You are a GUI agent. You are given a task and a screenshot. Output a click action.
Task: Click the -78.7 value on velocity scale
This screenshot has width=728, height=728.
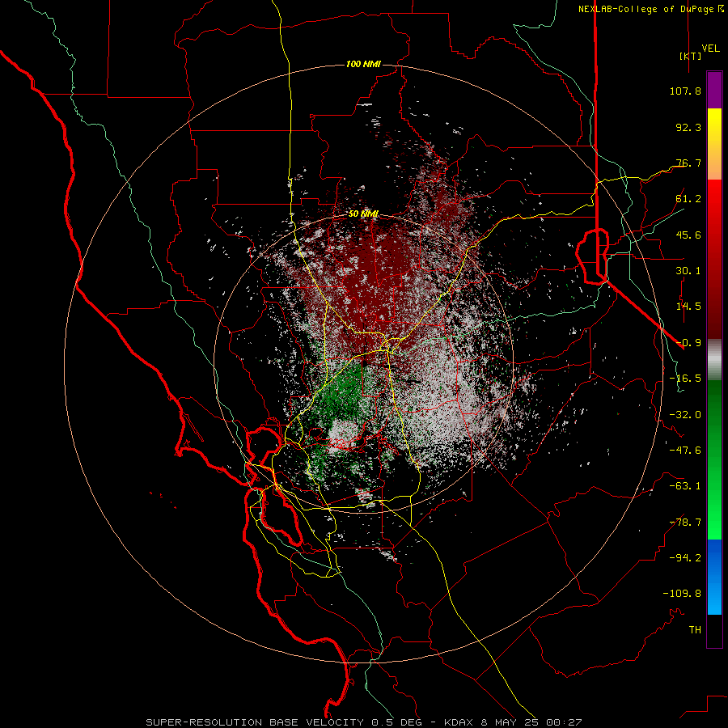[x=685, y=523]
